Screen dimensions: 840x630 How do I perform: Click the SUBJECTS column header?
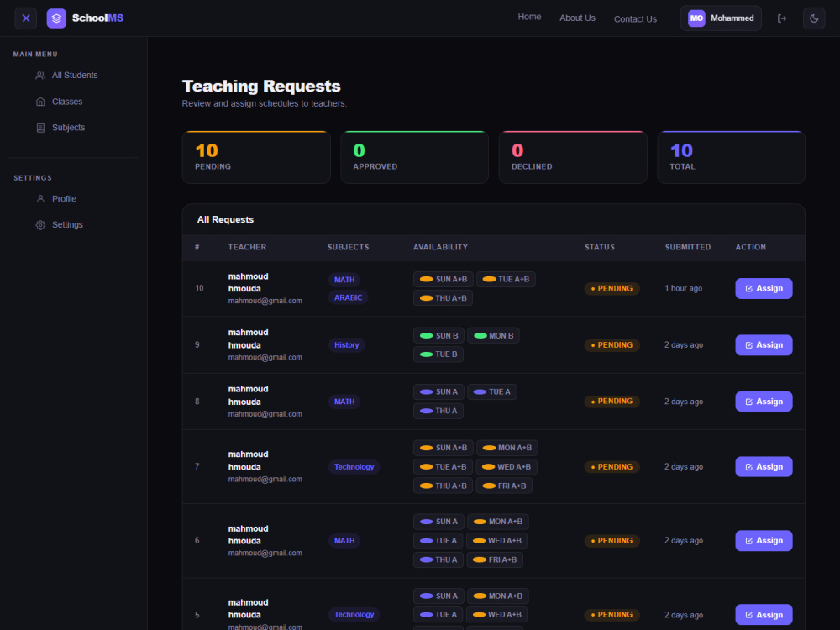pyautogui.click(x=349, y=247)
